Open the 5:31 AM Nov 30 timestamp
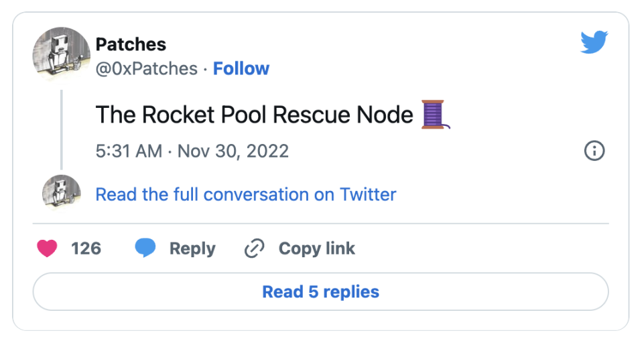 point(192,151)
